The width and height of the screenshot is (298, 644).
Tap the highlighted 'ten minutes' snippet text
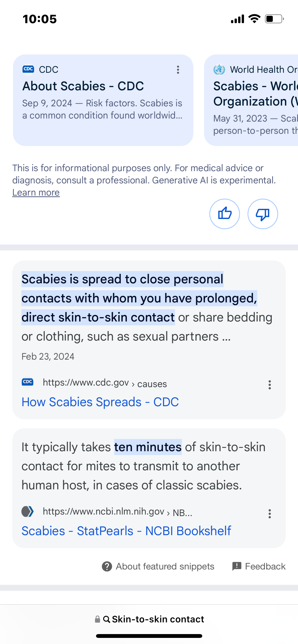click(148, 447)
